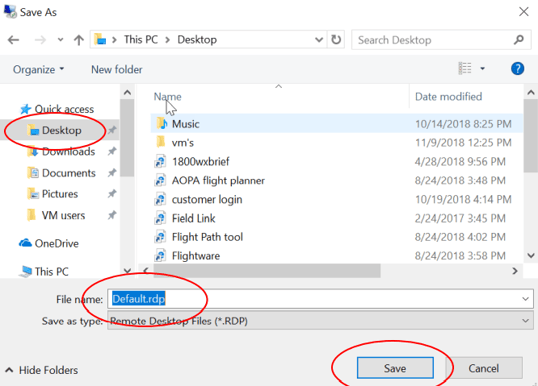Viewport: 538px width, 386px height.
Task: Go up one folder level
Action: coord(79,40)
